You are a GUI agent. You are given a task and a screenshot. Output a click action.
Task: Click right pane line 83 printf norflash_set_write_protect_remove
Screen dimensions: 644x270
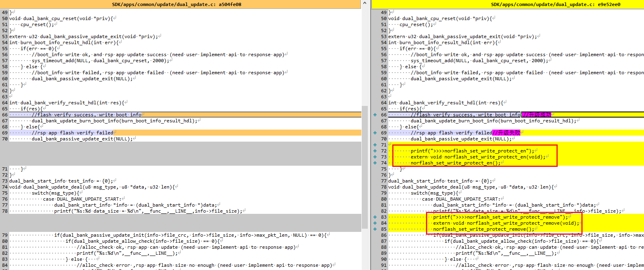[501, 217]
